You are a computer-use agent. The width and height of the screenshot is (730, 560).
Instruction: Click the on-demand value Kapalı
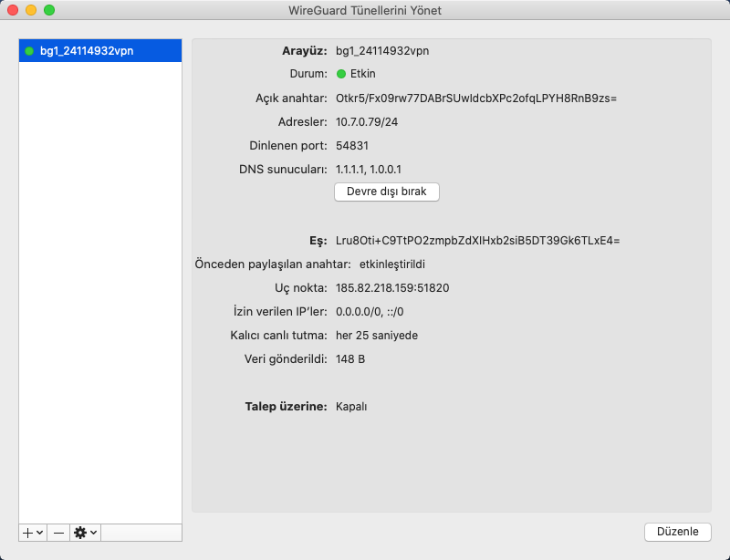point(351,407)
